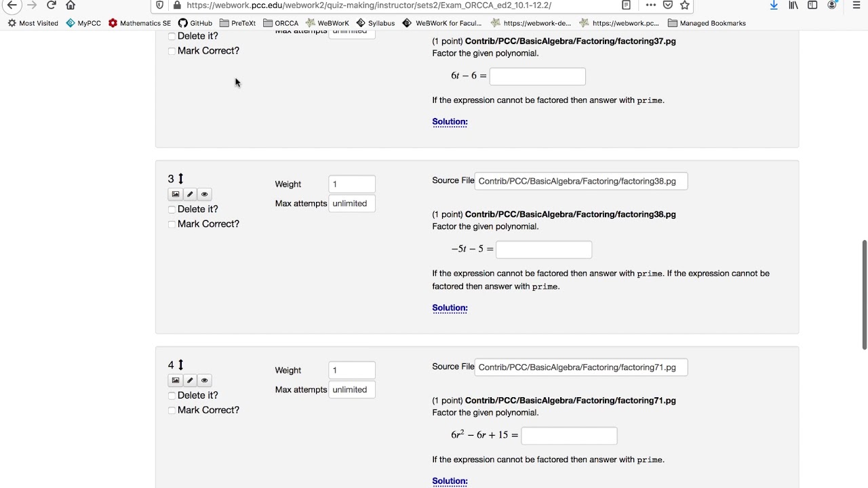Open the Library icon in the toolbar
This screenshot has height=488, width=868.
(793, 5)
